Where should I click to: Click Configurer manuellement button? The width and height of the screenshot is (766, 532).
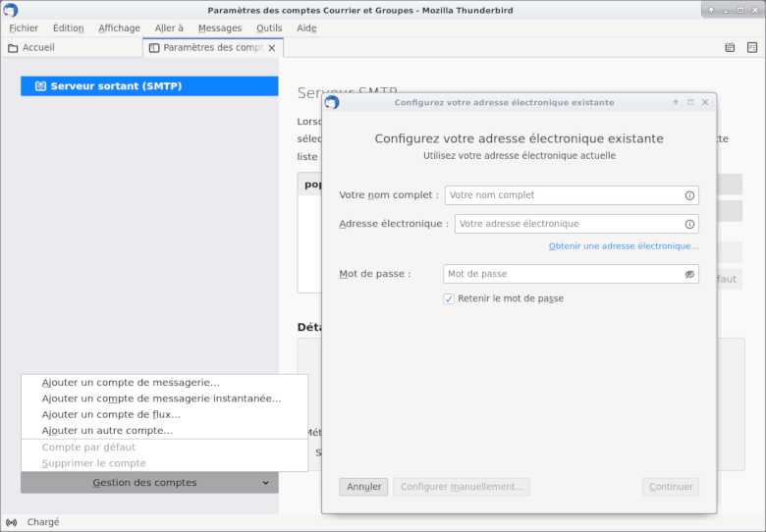462,487
